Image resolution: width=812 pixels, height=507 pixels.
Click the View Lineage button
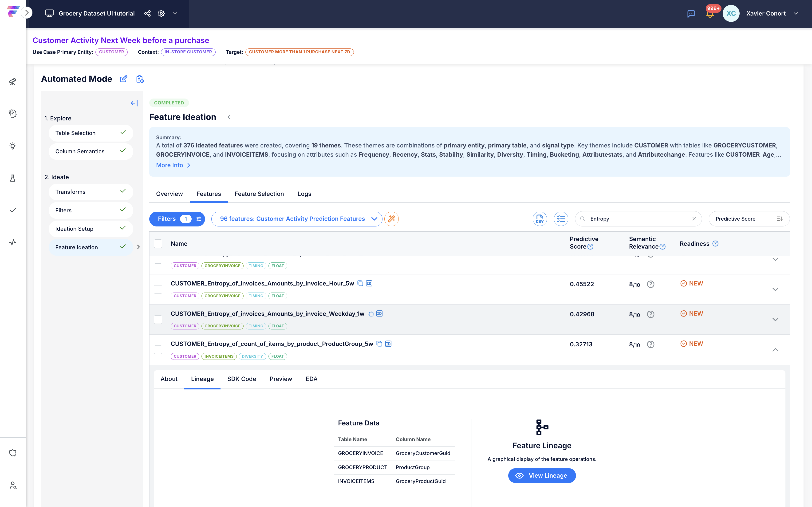tap(542, 476)
